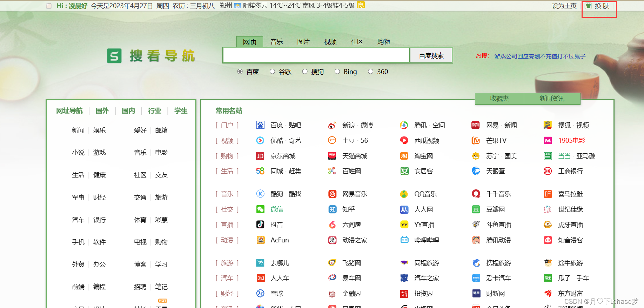This screenshot has height=308, width=644.
Task: Click the Zhihu blue icon
Action: pyautogui.click(x=332, y=209)
